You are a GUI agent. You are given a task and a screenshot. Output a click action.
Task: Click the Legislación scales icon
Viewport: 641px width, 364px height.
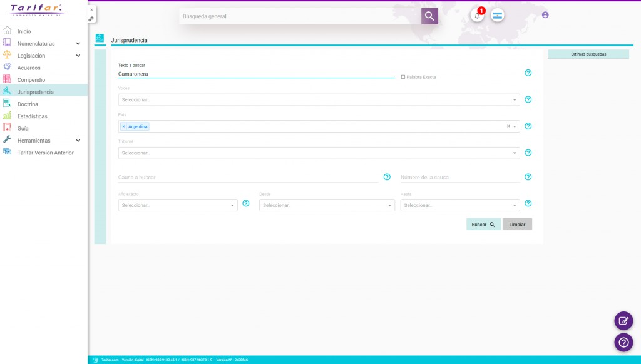coord(7,55)
